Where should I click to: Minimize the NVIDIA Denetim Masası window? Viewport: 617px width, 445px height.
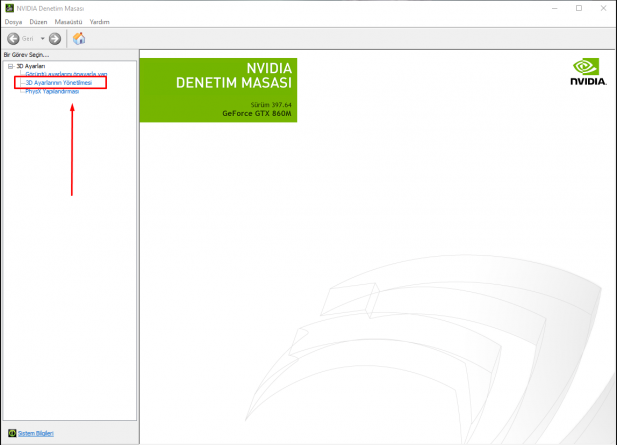(x=554, y=8)
